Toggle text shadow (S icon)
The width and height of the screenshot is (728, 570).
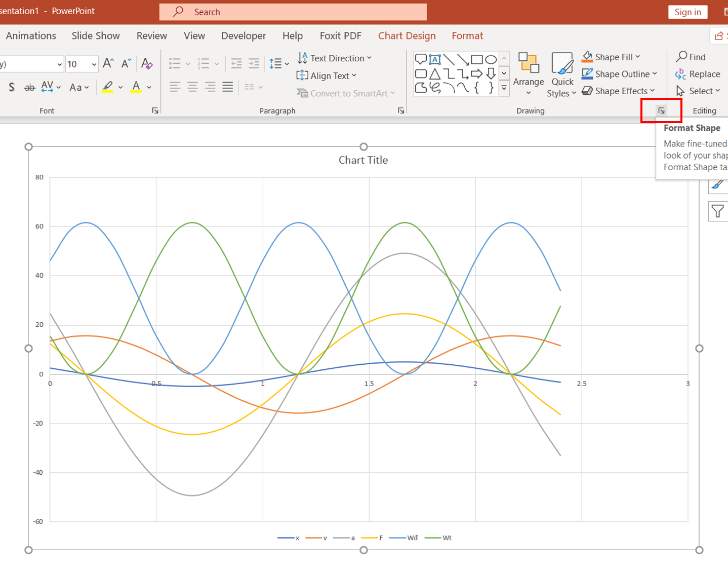pos(11,87)
